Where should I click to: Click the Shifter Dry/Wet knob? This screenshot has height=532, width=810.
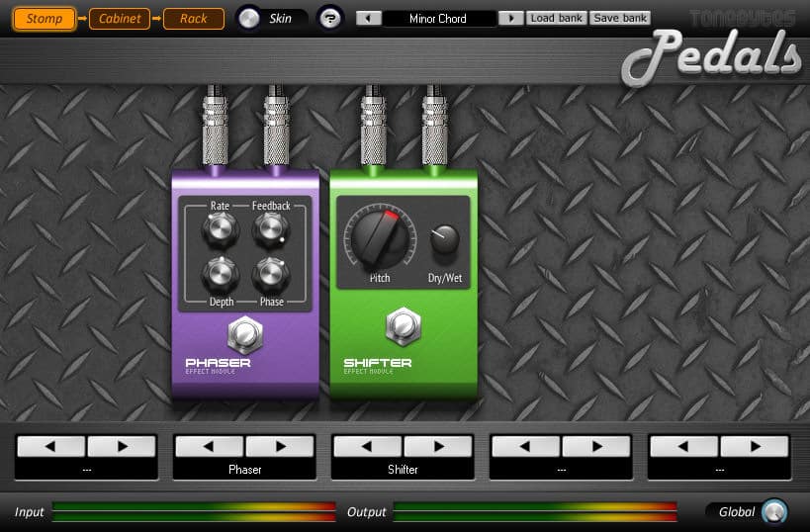click(x=444, y=239)
